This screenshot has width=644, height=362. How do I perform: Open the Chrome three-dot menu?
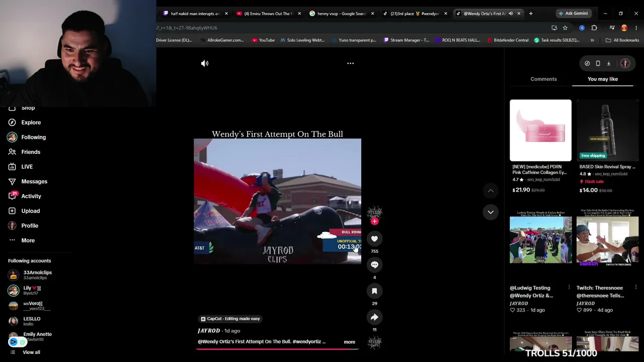(636, 28)
